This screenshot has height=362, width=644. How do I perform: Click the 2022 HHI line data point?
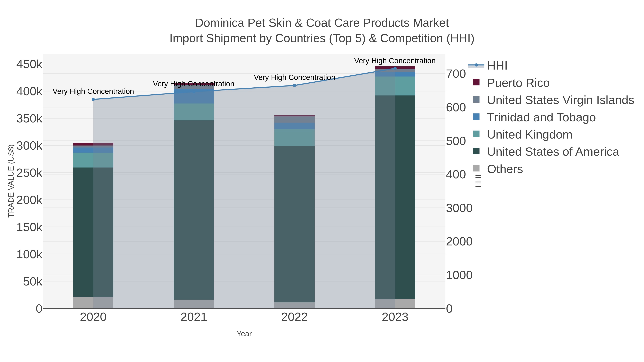tap(294, 85)
